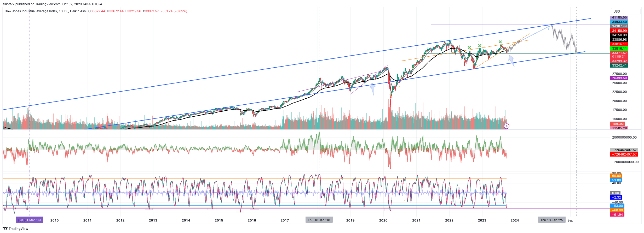The image size is (644, 233).
Task: Click the grey −726462407.57 indicator label
Action: tap(624, 150)
